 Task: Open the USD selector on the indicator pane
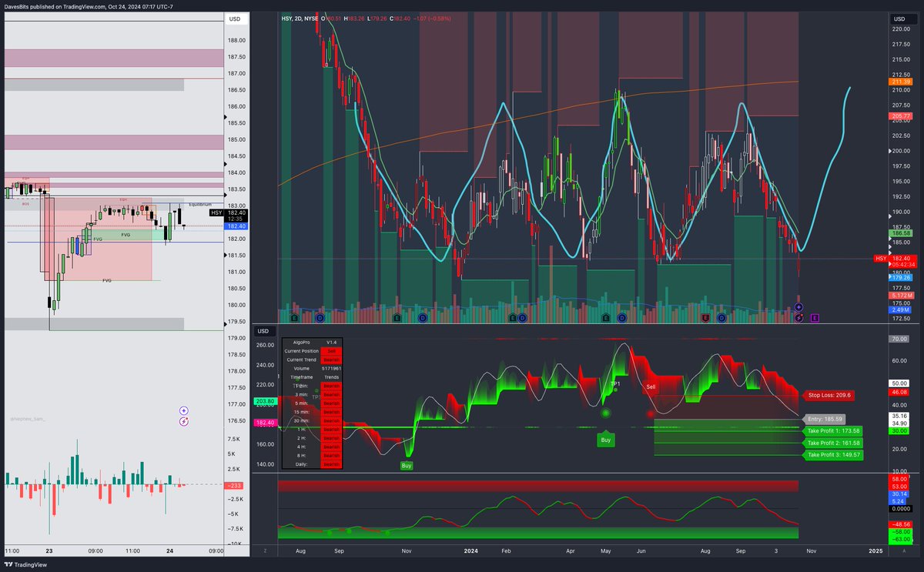pos(264,332)
